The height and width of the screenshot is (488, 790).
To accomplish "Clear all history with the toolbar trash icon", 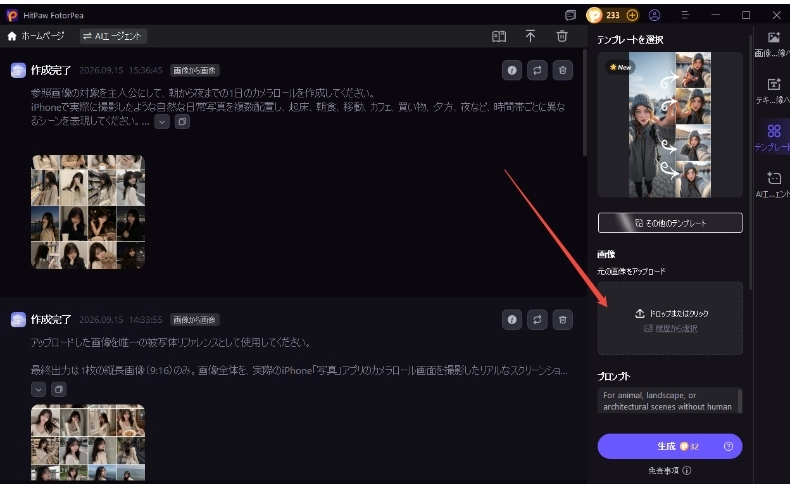I will [x=562, y=36].
